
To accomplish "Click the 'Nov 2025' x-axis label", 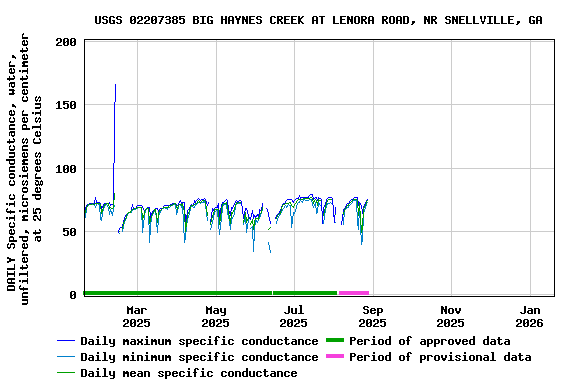I will pos(450,316).
